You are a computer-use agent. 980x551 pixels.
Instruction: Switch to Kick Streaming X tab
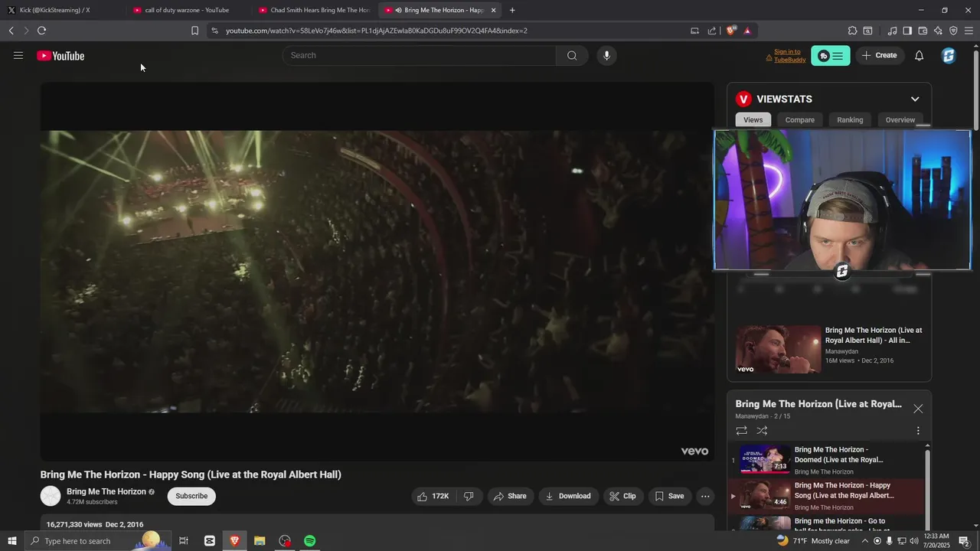coord(61,10)
